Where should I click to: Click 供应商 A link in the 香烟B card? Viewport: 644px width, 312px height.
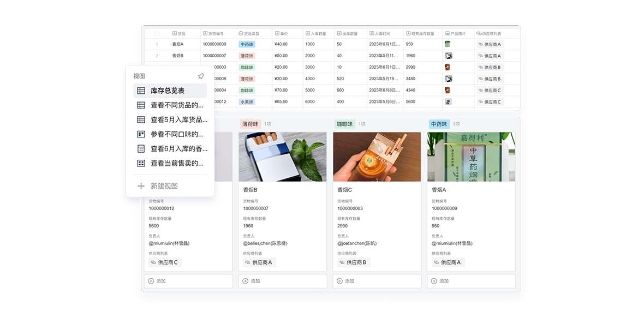[259, 262]
